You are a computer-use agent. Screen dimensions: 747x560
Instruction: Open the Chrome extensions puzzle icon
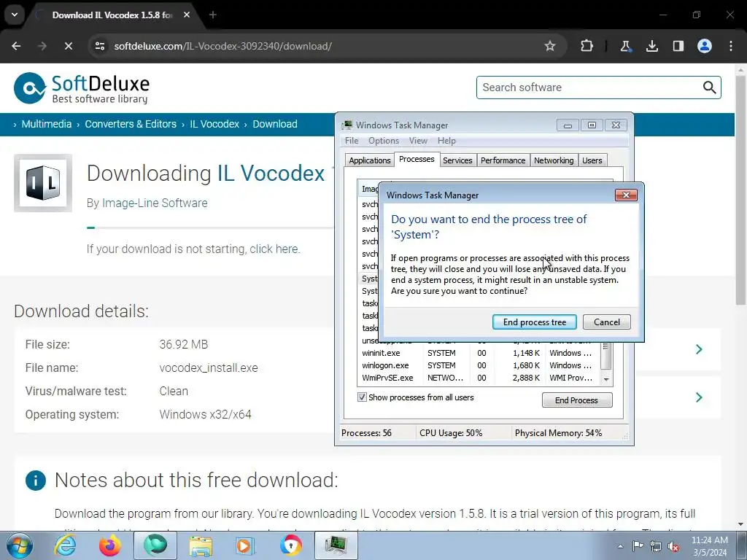[x=587, y=46]
